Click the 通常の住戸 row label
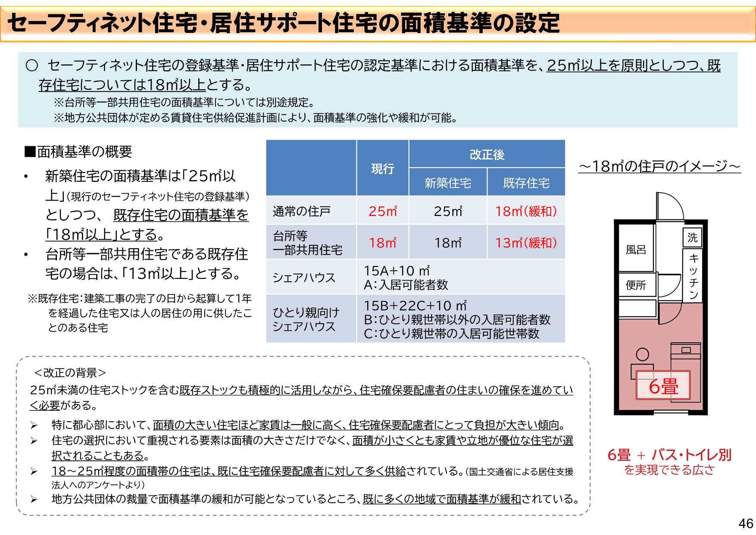 click(301, 211)
